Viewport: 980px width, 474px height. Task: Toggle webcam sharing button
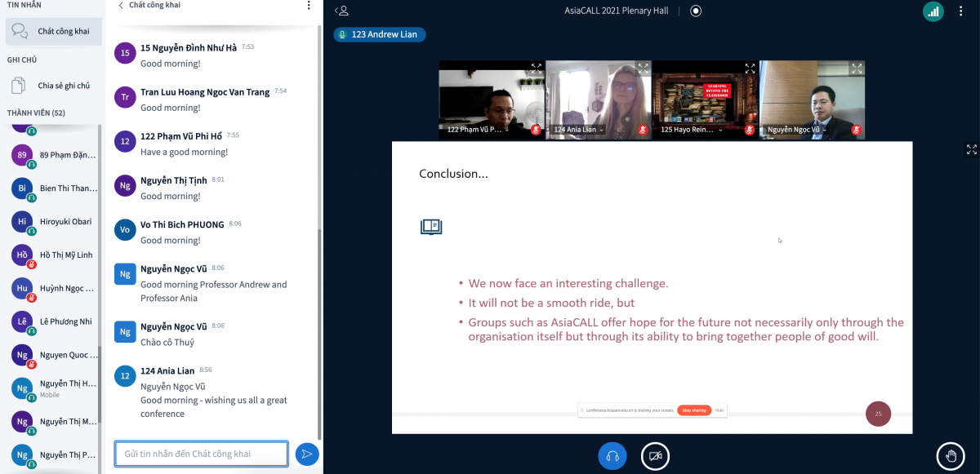click(655, 456)
